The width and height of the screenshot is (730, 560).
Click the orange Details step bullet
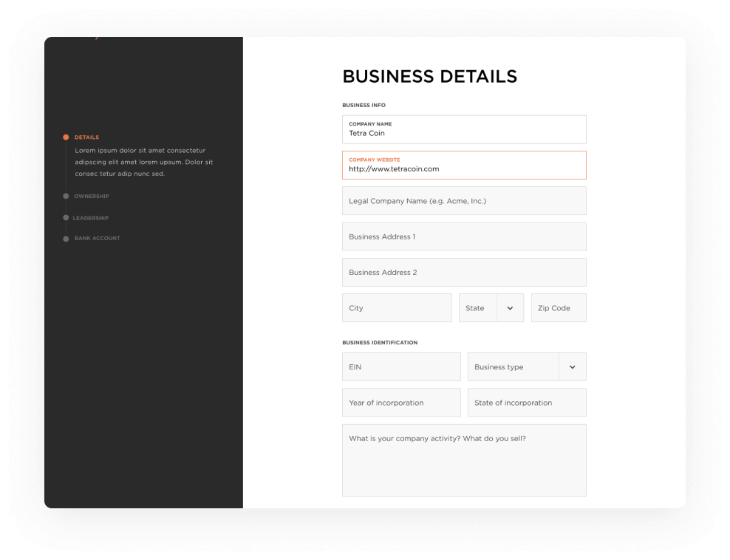pyautogui.click(x=66, y=137)
